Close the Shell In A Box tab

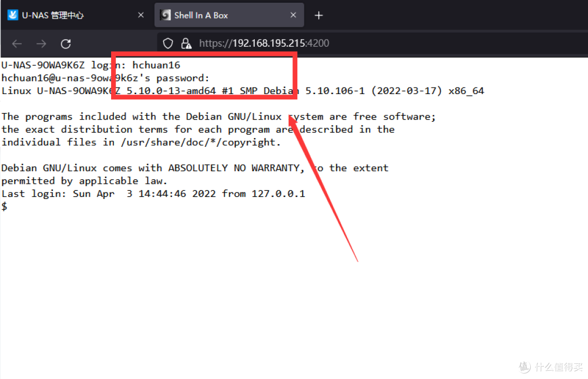coord(293,15)
